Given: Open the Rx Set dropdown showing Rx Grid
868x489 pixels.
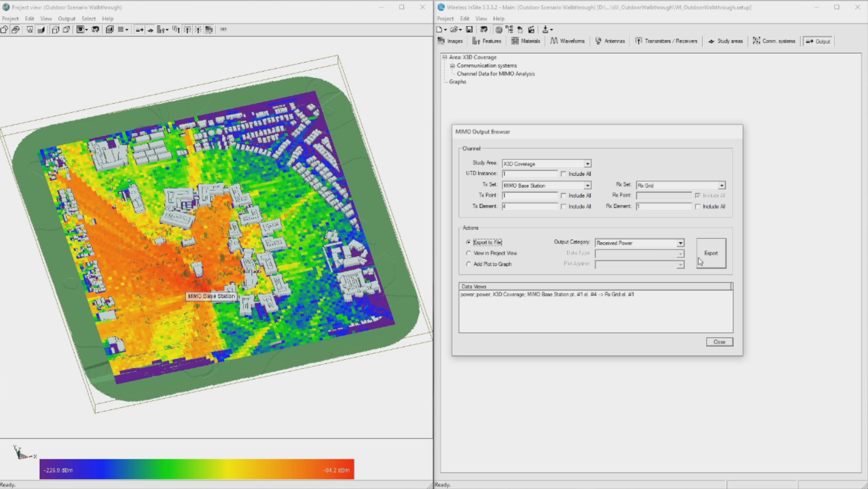Looking at the screenshot, I should tap(722, 185).
